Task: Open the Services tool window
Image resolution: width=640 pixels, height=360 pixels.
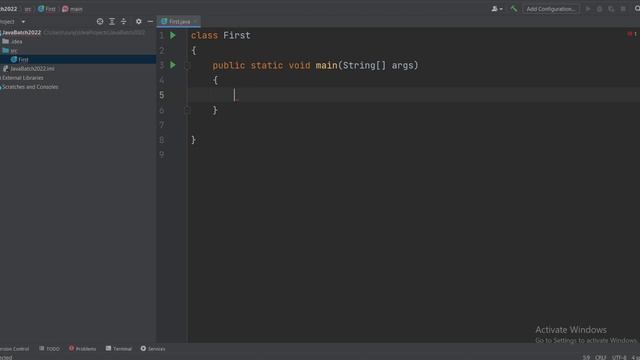Action: click(x=153, y=349)
